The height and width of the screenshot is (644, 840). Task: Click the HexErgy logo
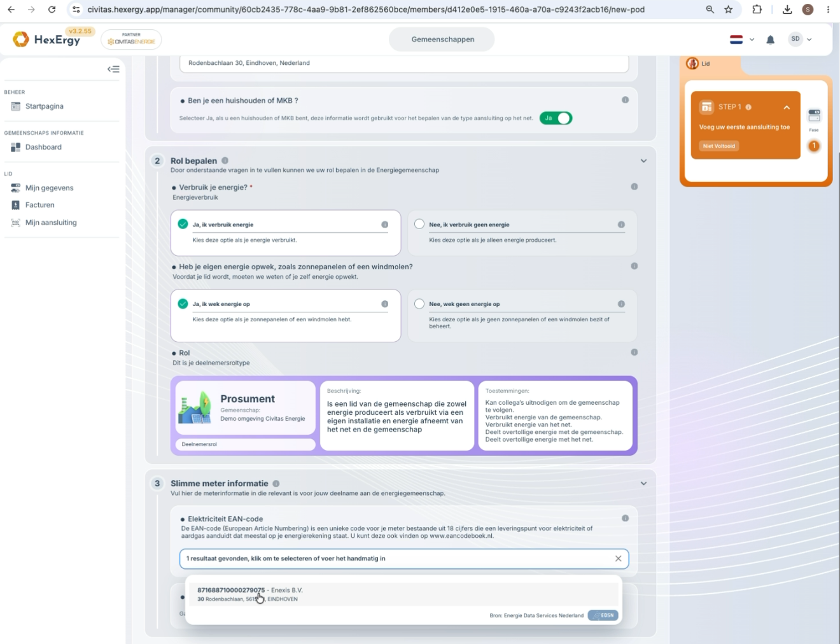46,39
